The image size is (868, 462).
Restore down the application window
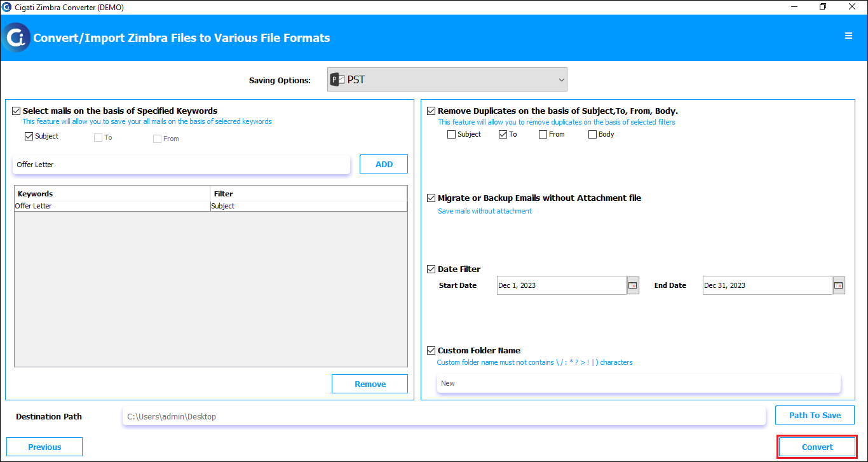pyautogui.click(x=823, y=7)
